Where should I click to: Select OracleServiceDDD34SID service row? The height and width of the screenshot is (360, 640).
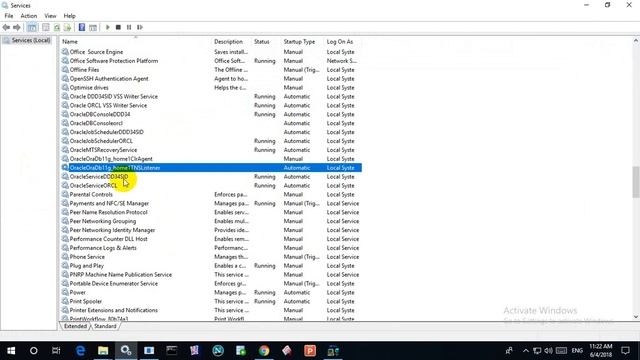pos(211,177)
